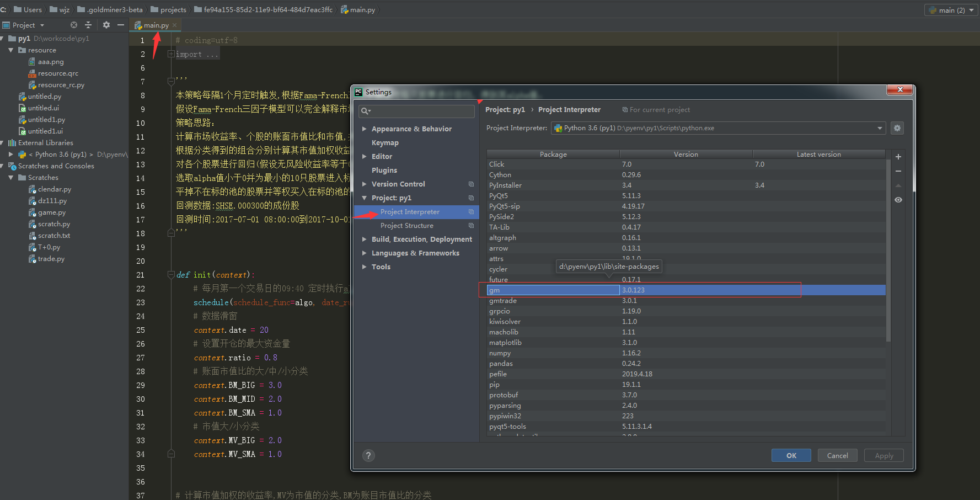The width and height of the screenshot is (980, 500).
Task: Open game.py scratch file
Action: (x=51, y=212)
